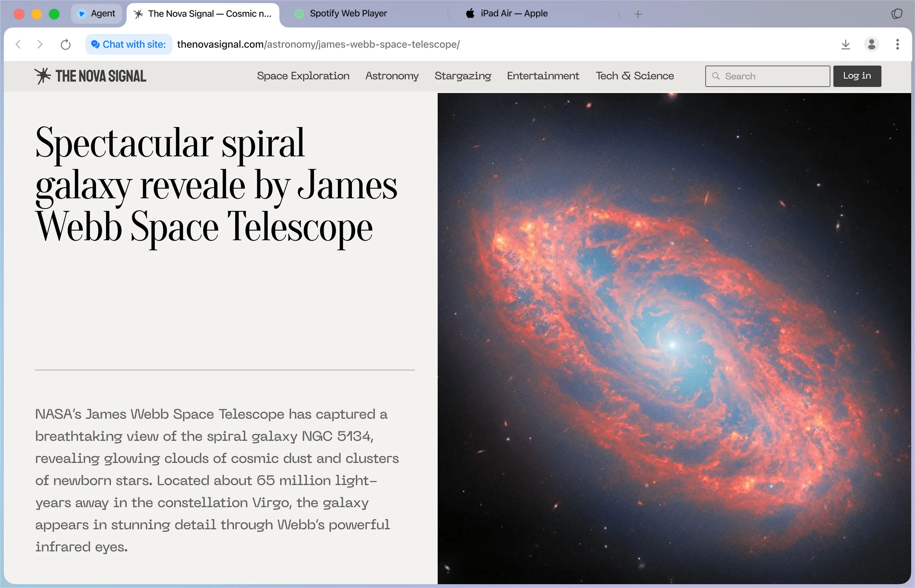Viewport: 915px width, 588px height.
Task: Open the Space Exploration nav link
Action: click(303, 76)
